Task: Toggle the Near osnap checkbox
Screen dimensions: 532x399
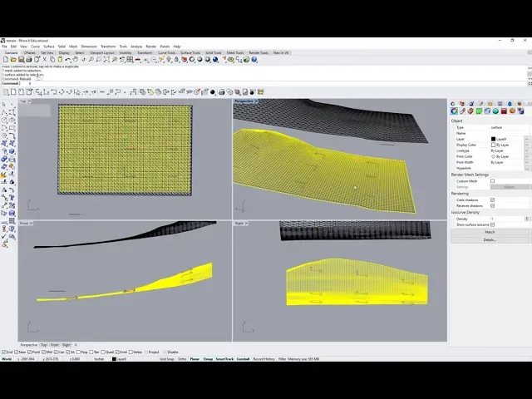Action: pos(17,352)
